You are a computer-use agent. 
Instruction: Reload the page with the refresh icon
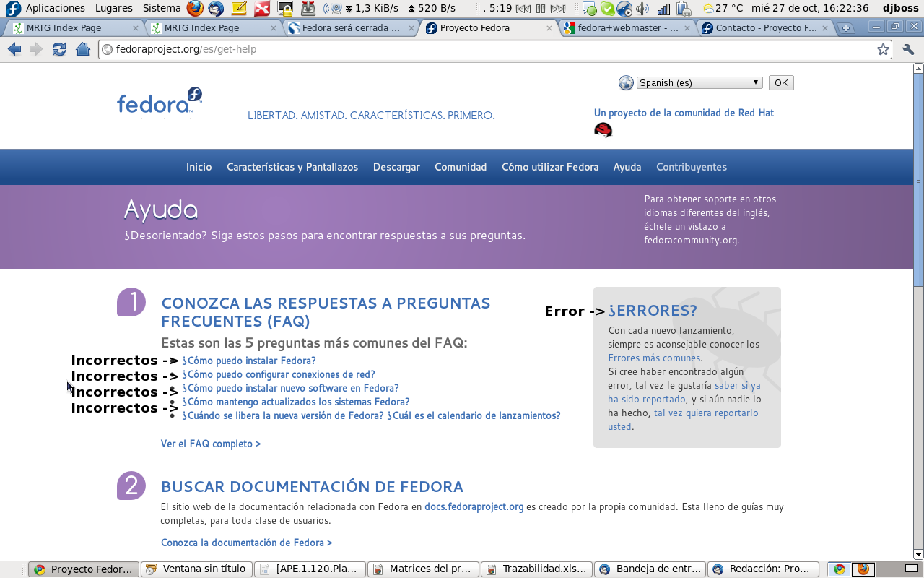59,49
